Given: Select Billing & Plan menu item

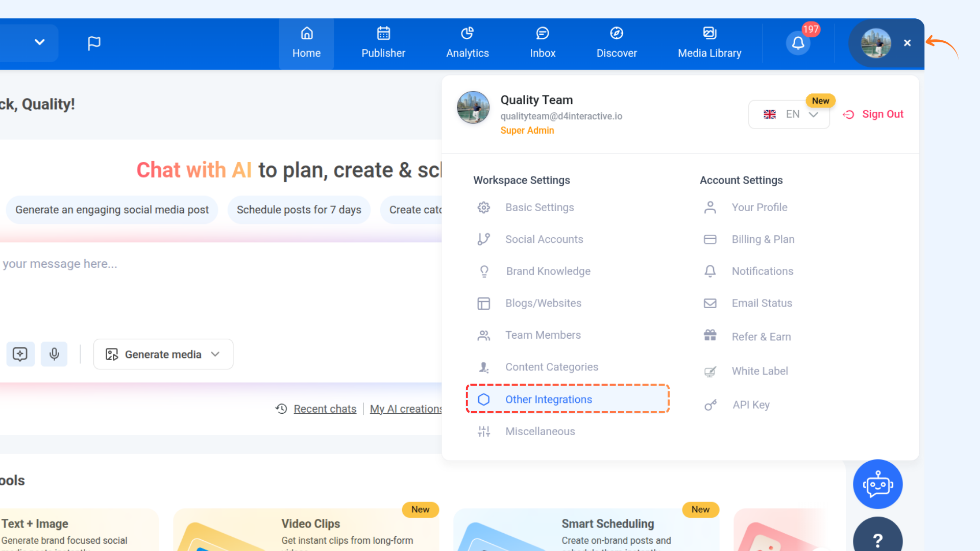Looking at the screenshot, I should 763,239.
